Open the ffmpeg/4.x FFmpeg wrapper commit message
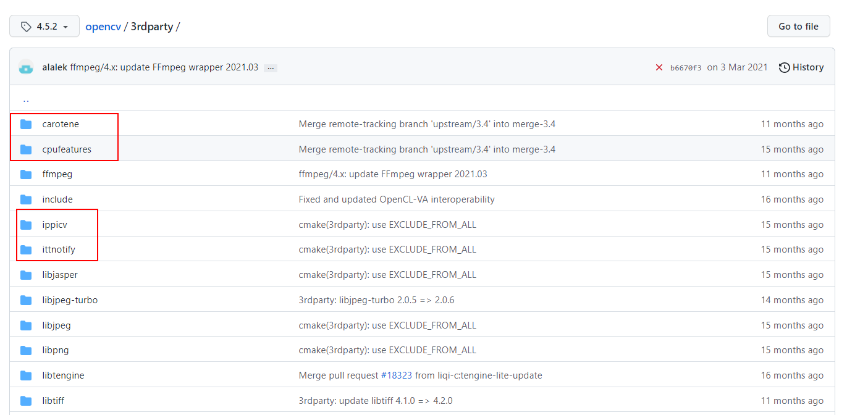Image resolution: width=868 pixels, height=415 pixels. (164, 67)
